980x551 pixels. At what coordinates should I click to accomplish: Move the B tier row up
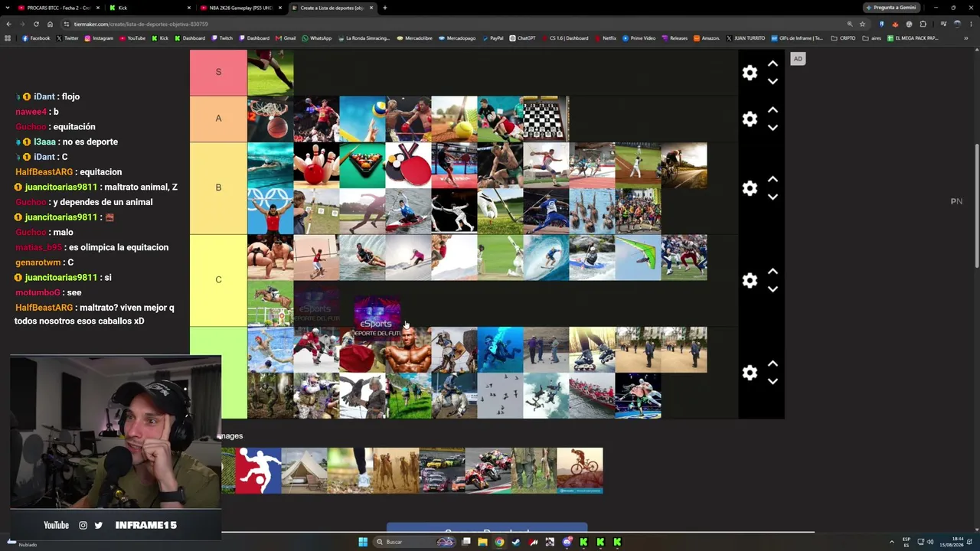tap(773, 179)
